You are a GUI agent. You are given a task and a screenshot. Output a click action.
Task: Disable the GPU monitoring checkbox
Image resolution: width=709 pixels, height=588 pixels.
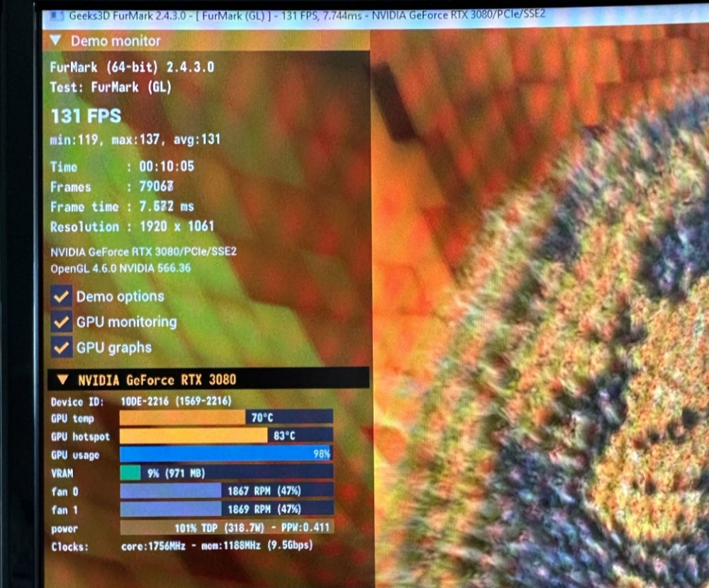(x=62, y=322)
